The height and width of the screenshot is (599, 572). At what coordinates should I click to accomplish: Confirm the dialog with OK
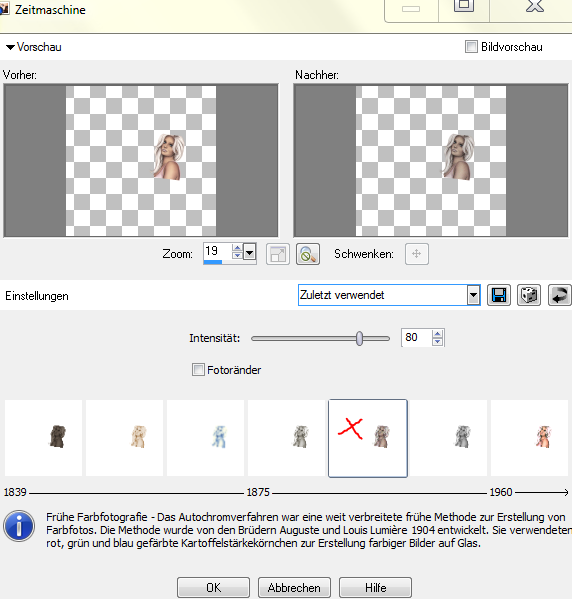(213, 588)
